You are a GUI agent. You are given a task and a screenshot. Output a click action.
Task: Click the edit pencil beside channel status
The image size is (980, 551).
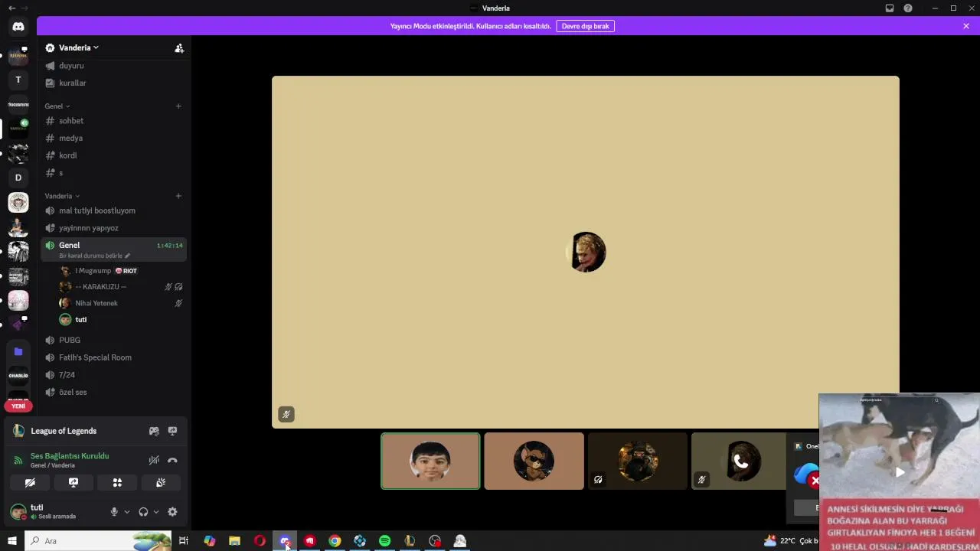[127, 256]
